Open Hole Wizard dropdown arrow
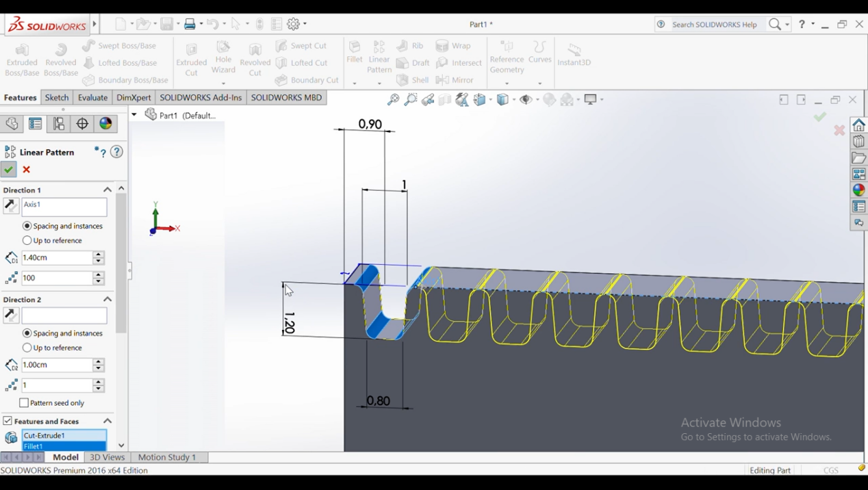 tap(223, 83)
